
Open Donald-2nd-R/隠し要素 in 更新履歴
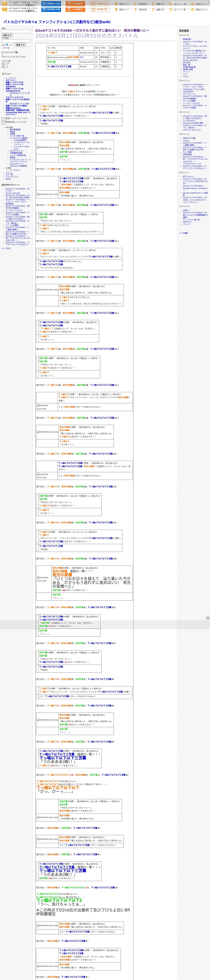pos(193,123)
